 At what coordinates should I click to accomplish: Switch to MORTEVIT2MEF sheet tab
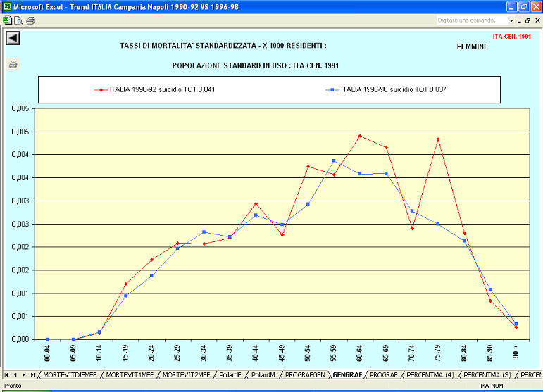click(187, 374)
